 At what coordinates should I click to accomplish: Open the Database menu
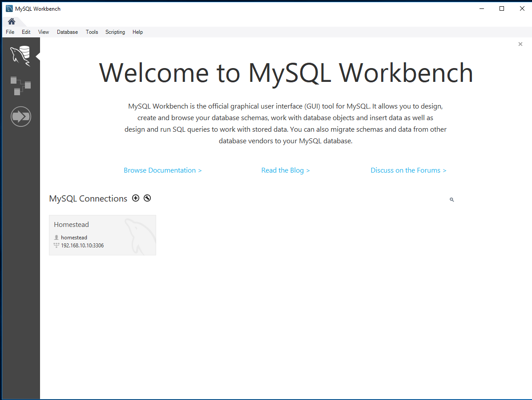coord(67,32)
